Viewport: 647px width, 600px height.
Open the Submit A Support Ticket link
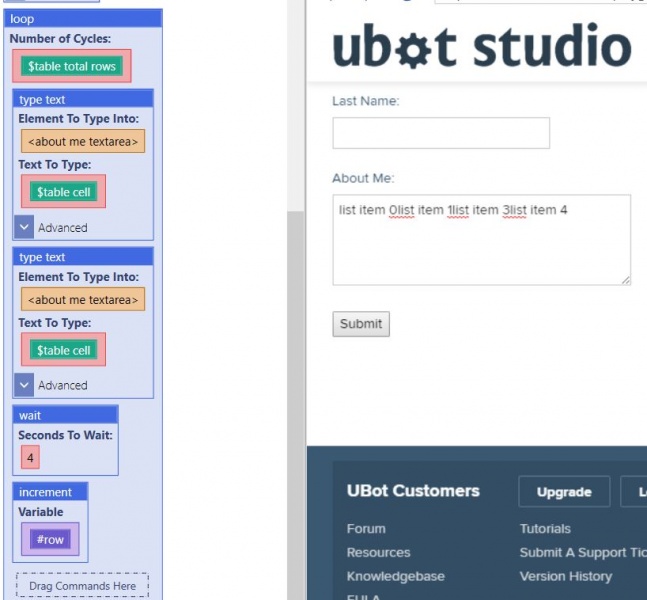583,553
